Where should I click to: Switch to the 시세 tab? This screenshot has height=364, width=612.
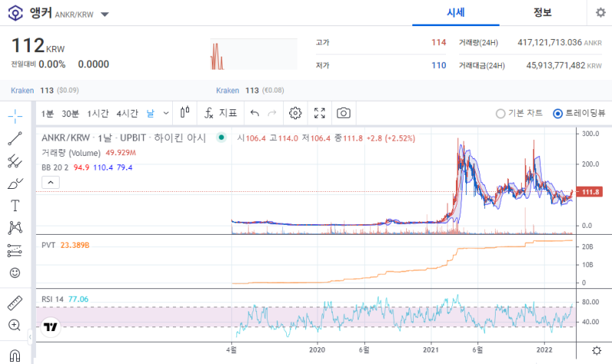point(455,12)
